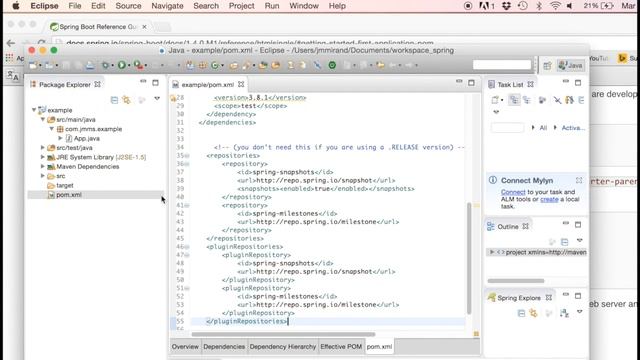Click the green Run toolbar icon
Image resolution: width=640 pixels, height=360 pixels.
tap(122, 65)
